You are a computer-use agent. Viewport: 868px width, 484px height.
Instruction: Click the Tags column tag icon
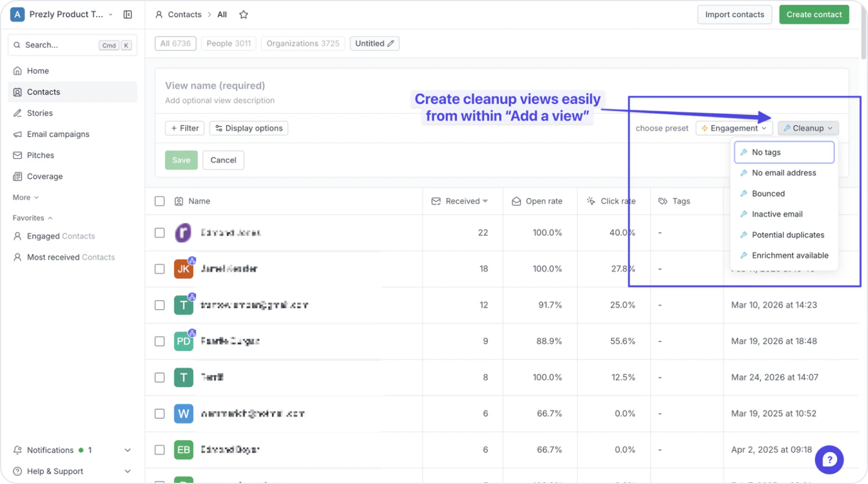click(663, 201)
